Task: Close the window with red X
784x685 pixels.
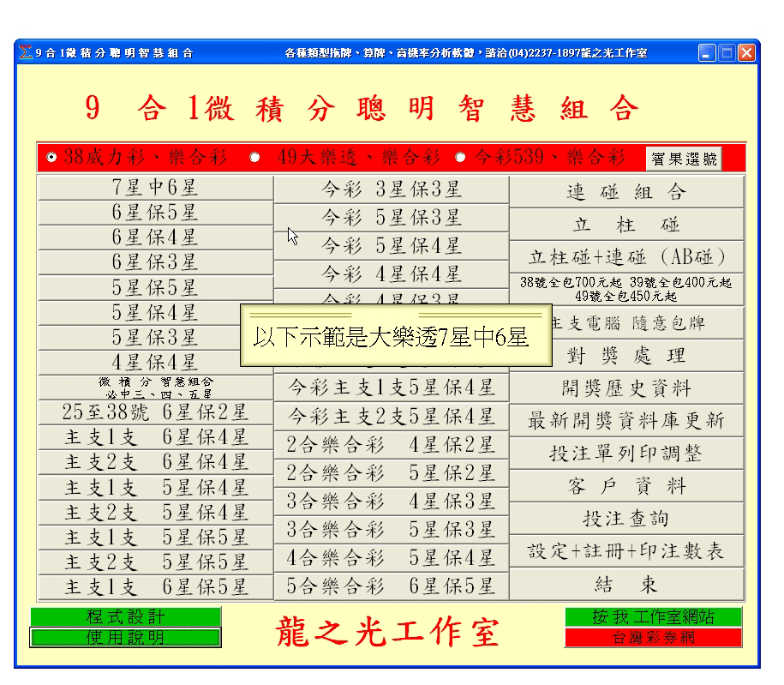Action: tap(747, 52)
